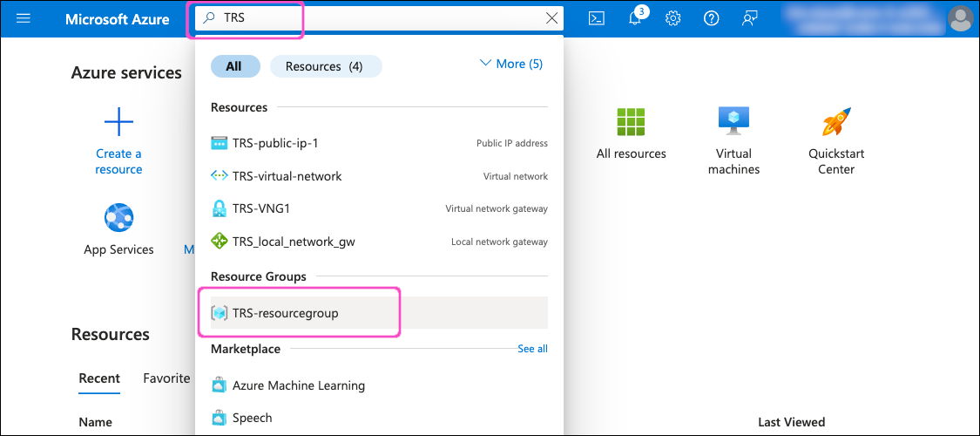Open the Quickstart Center rocket icon
The image size is (980, 436).
[835, 122]
